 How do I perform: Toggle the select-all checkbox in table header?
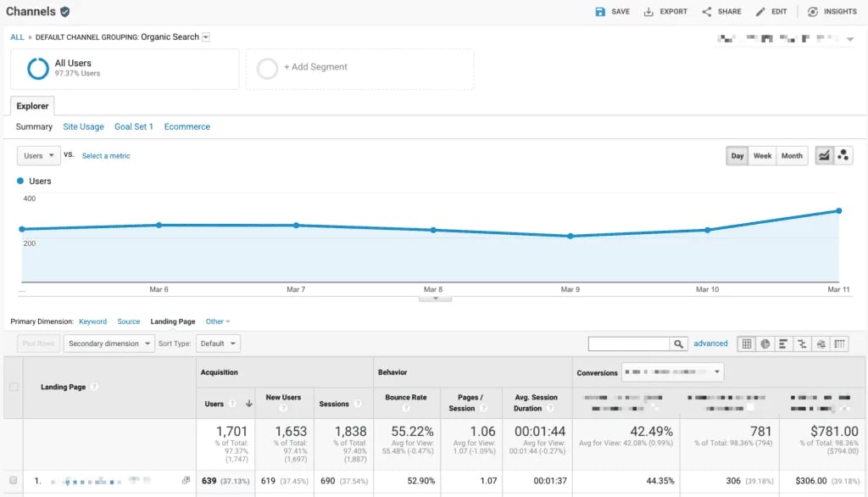point(13,388)
